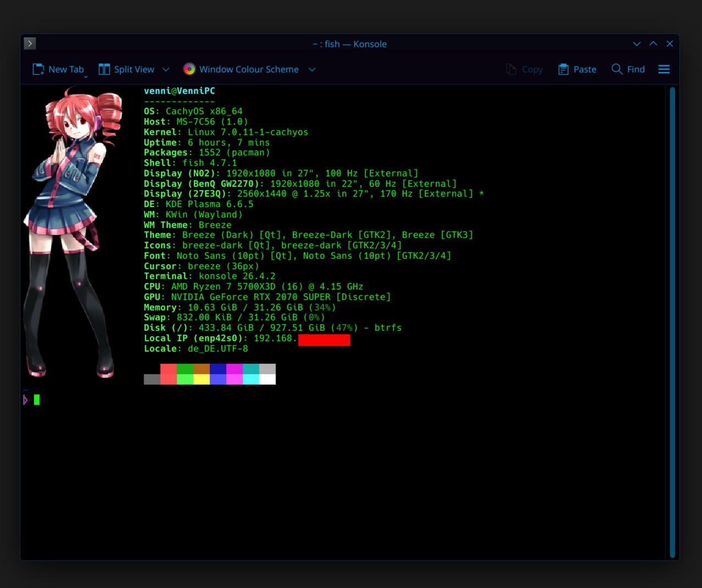Click the 'Host: MS-7C56 (1.0)' line
This screenshot has height=588, width=702.
tap(196, 121)
